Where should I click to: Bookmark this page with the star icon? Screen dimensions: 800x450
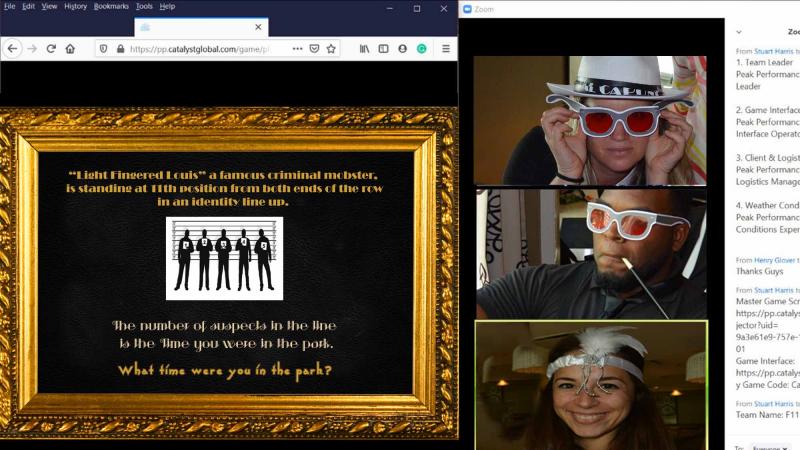tap(331, 48)
